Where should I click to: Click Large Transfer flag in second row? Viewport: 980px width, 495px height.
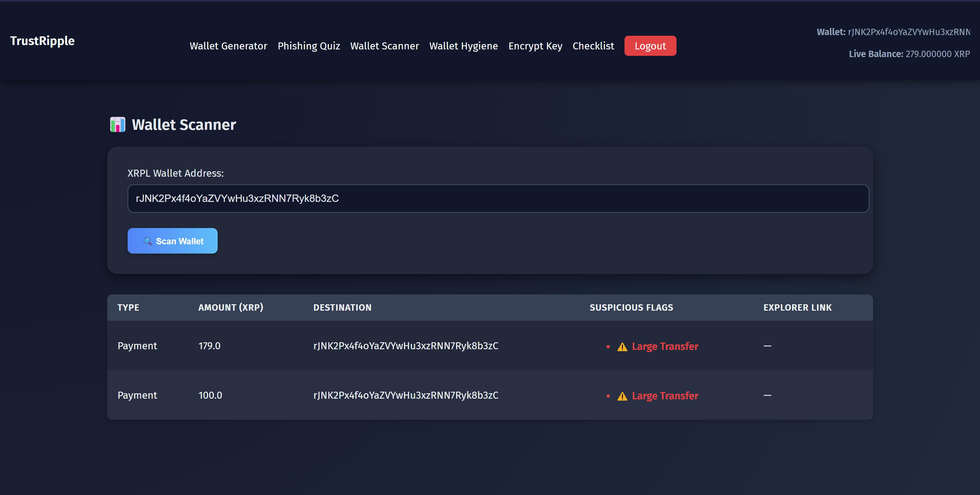(665, 396)
